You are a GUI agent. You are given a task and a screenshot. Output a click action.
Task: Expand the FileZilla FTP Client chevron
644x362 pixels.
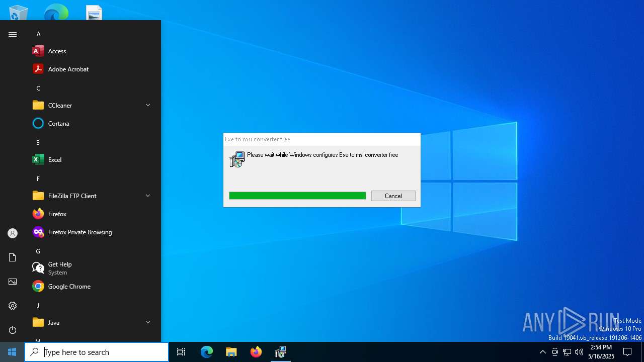[148, 196]
